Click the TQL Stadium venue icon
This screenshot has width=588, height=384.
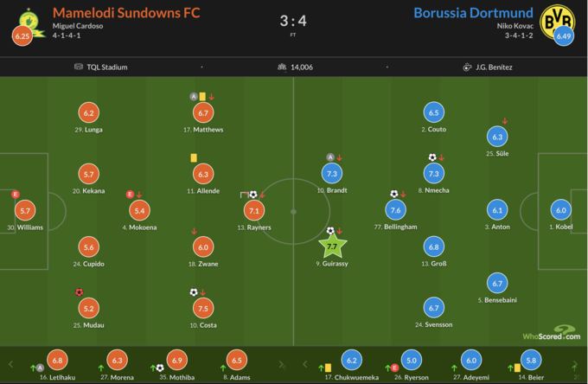click(80, 67)
